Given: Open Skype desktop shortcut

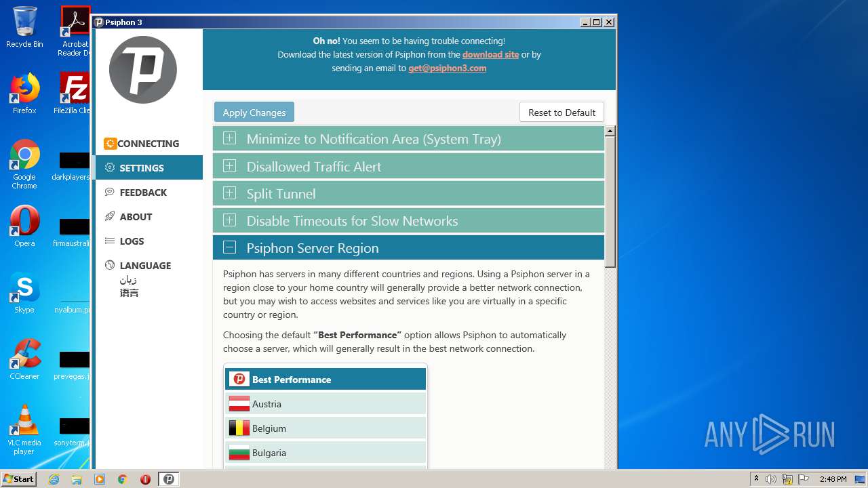Looking at the screenshot, I should (24, 293).
